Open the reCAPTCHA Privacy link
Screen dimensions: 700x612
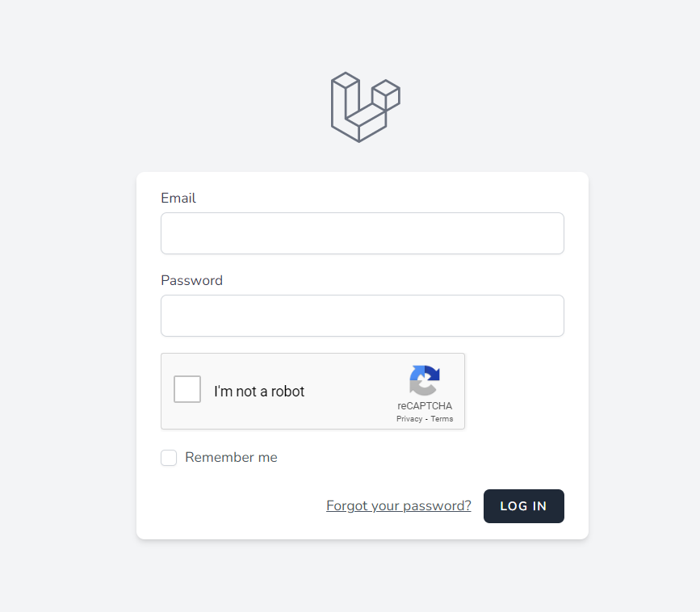point(409,418)
